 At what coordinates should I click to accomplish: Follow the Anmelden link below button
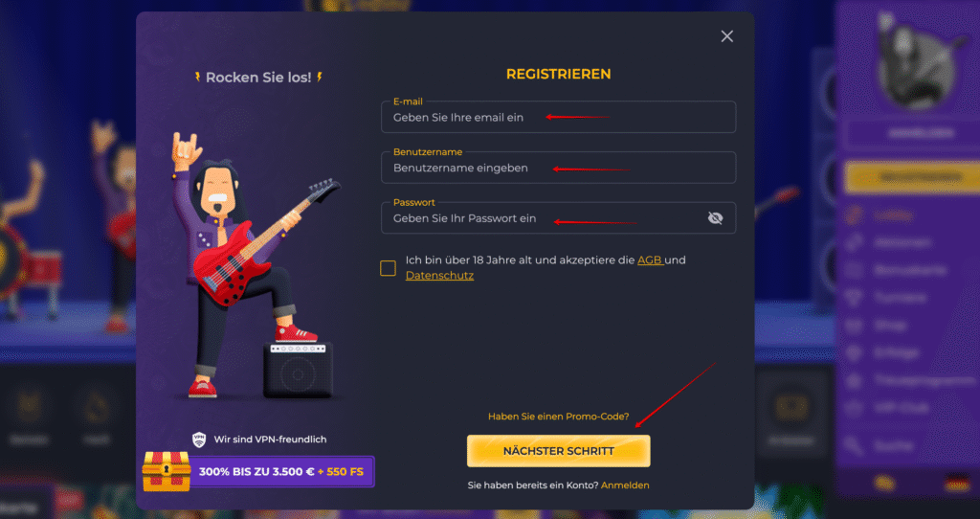coord(625,485)
